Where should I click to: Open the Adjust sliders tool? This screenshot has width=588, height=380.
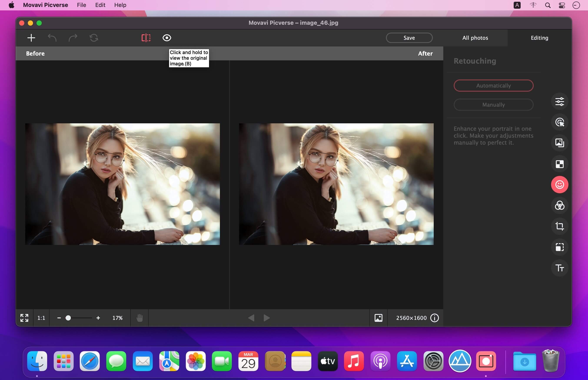pos(559,101)
